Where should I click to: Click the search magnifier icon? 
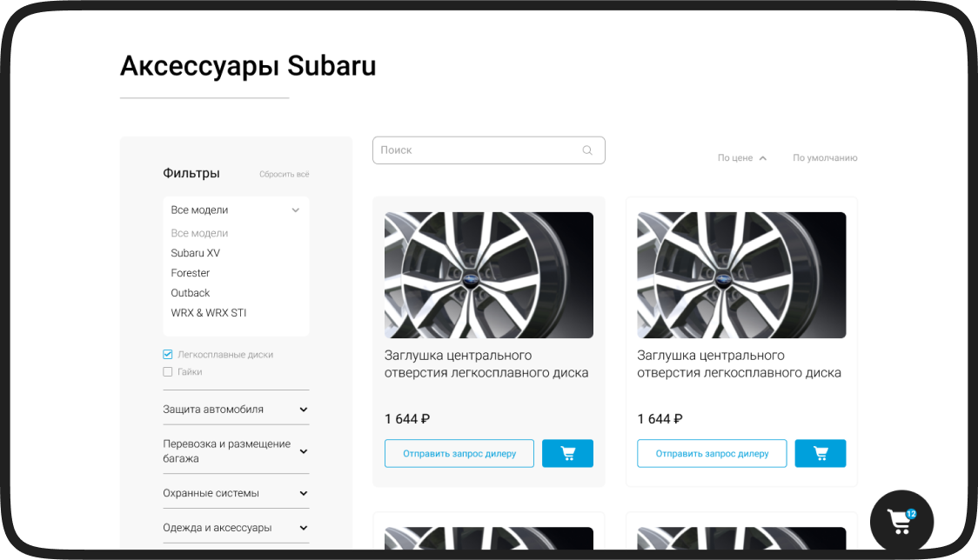pos(587,150)
